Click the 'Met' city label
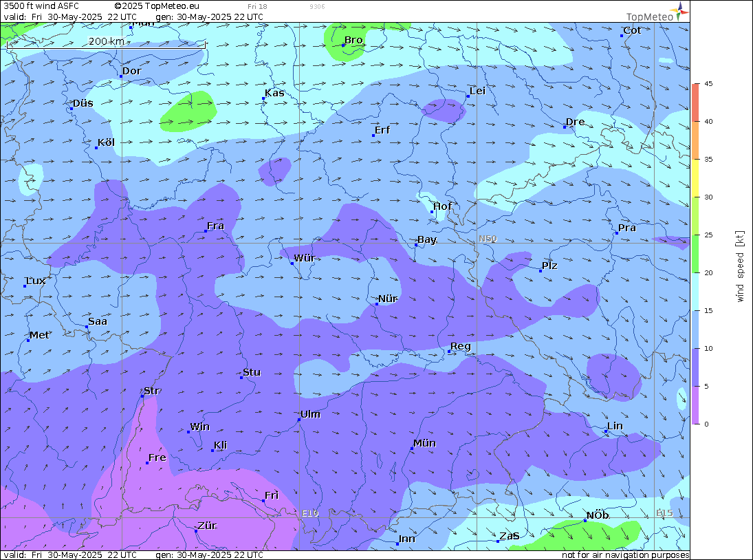The image size is (753, 560). pyautogui.click(x=39, y=335)
